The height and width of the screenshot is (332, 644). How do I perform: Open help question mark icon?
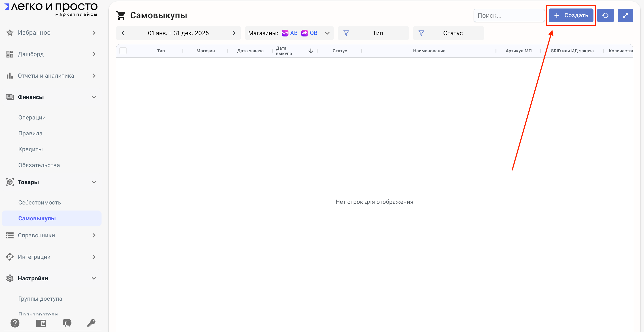pyautogui.click(x=15, y=323)
